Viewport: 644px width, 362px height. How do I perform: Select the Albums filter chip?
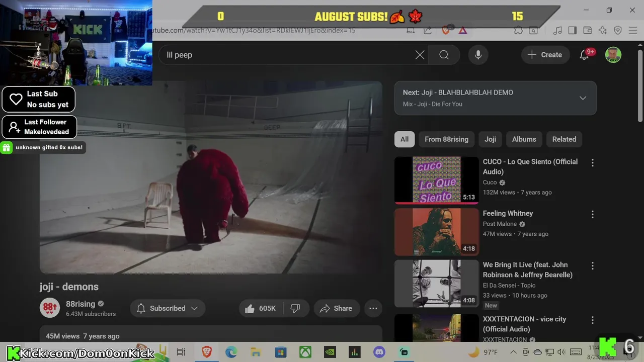coord(524,139)
